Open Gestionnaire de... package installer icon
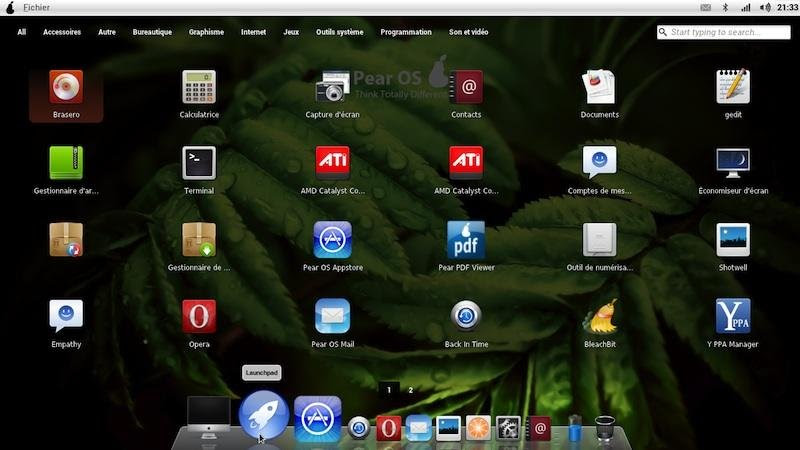The height and width of the screenshot is (450, 800). click(199, 240)
